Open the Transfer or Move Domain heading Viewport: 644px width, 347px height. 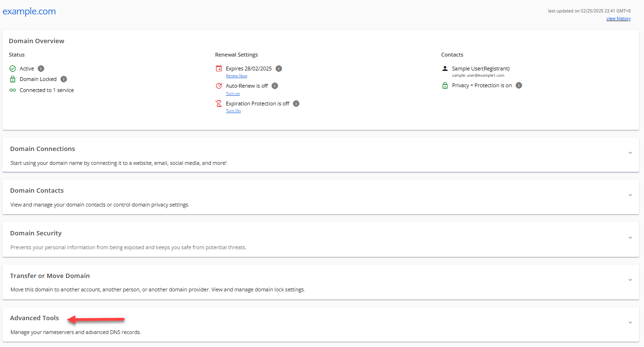coord(50,276)
